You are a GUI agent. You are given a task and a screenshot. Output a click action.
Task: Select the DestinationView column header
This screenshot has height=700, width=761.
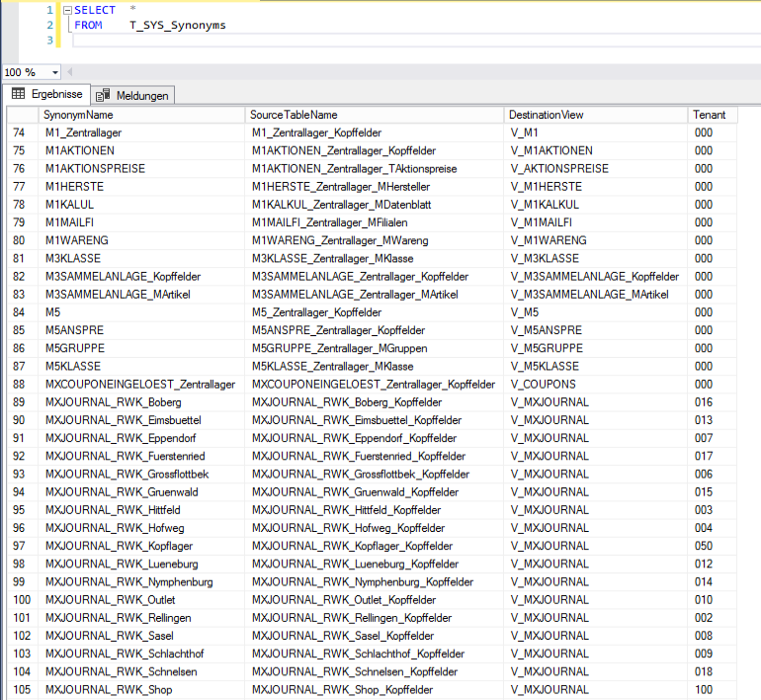(x=596, y=115)
